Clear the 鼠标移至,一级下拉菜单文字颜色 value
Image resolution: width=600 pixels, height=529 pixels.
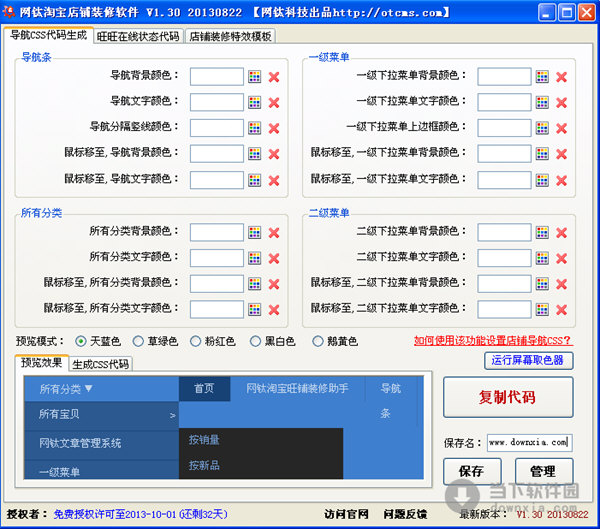pos(561,180)
